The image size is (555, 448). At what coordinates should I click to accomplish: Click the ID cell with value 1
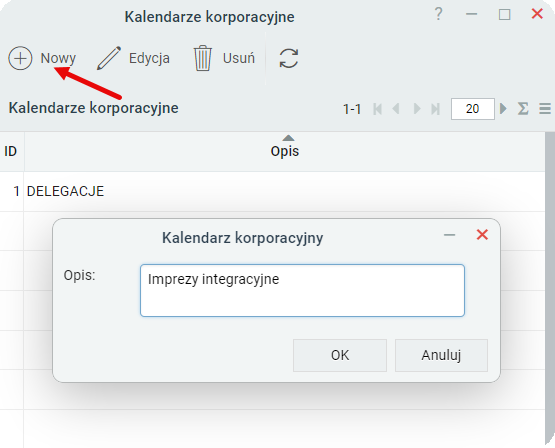[x=12, y=191]
